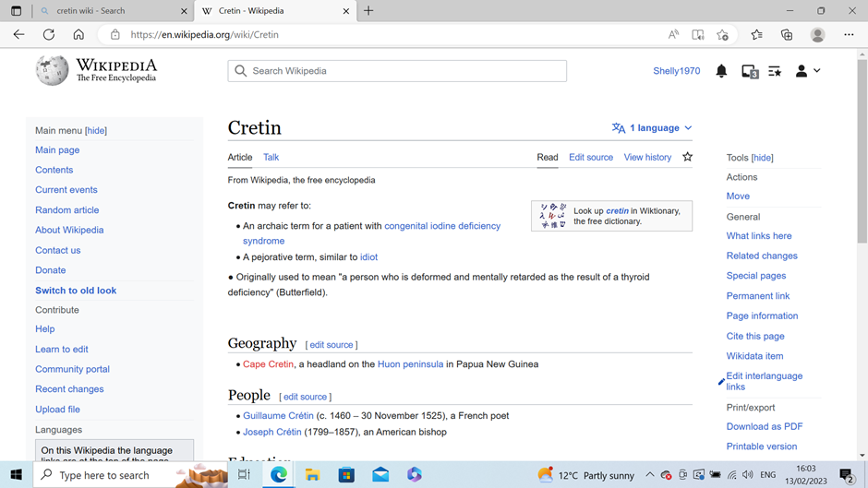Click edit interlanguage links pencil icon
This screenshot has width=868, height=488.
(x=721, y=381)
